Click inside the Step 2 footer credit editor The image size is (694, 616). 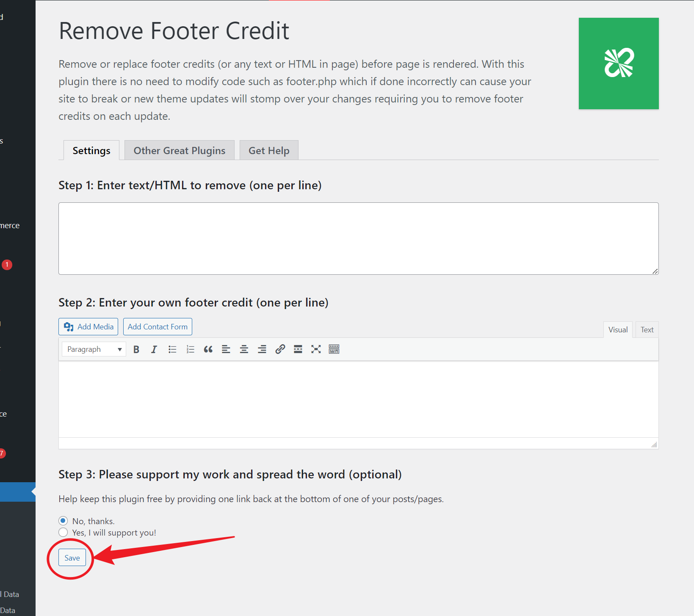[x=358, y=399]
